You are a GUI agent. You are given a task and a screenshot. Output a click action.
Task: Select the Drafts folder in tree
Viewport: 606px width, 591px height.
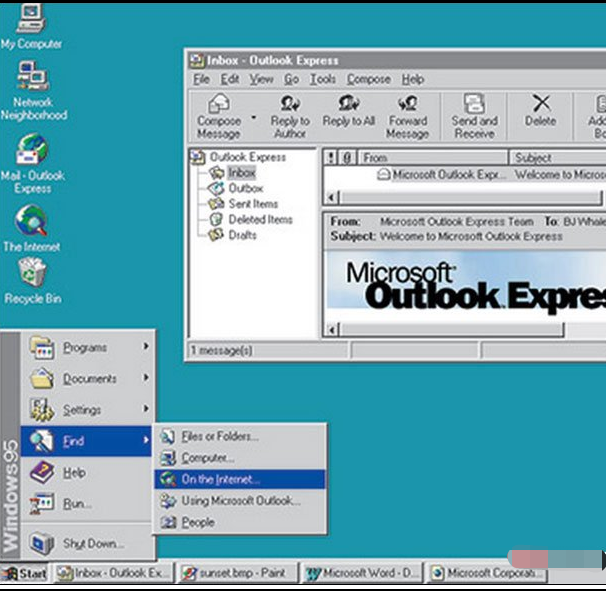click(232, 235)
